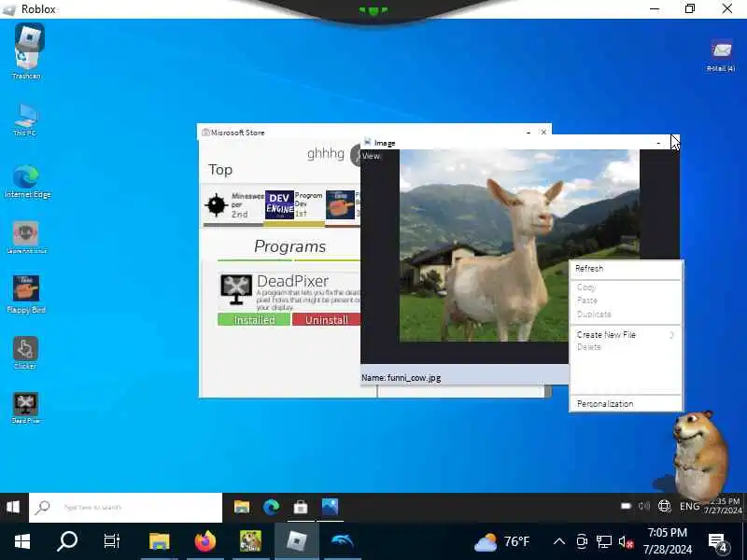The image size is (747, 560).
Task: Minimize the in-game Microsoft Store window
Action: pyautogui.click(x=529, y=132)
